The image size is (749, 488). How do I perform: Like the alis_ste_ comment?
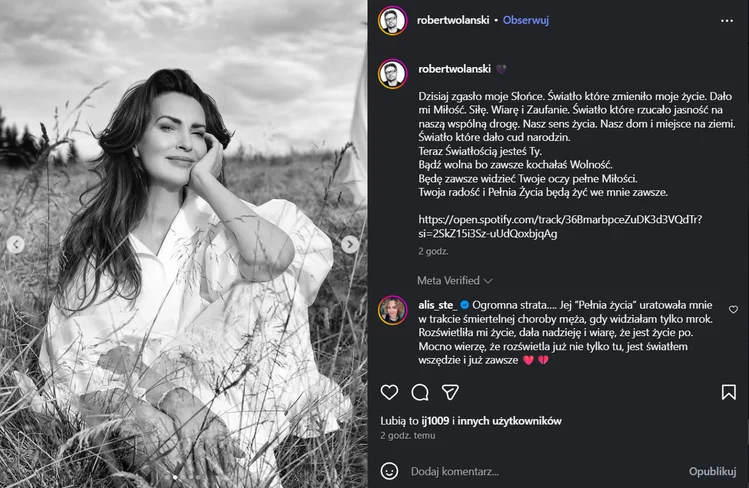click(733, 310)
